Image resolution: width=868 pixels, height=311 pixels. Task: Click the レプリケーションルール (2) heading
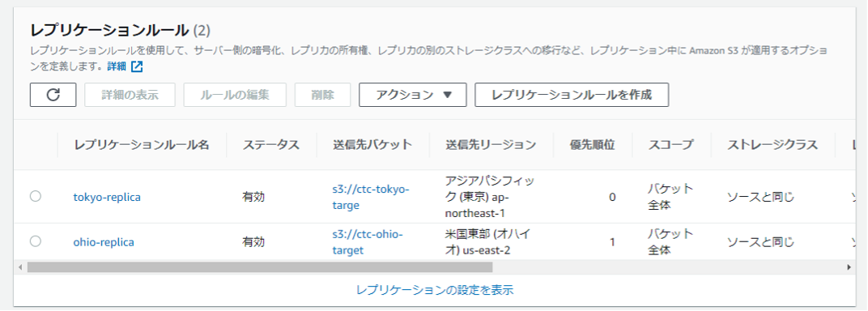point(120,30)
